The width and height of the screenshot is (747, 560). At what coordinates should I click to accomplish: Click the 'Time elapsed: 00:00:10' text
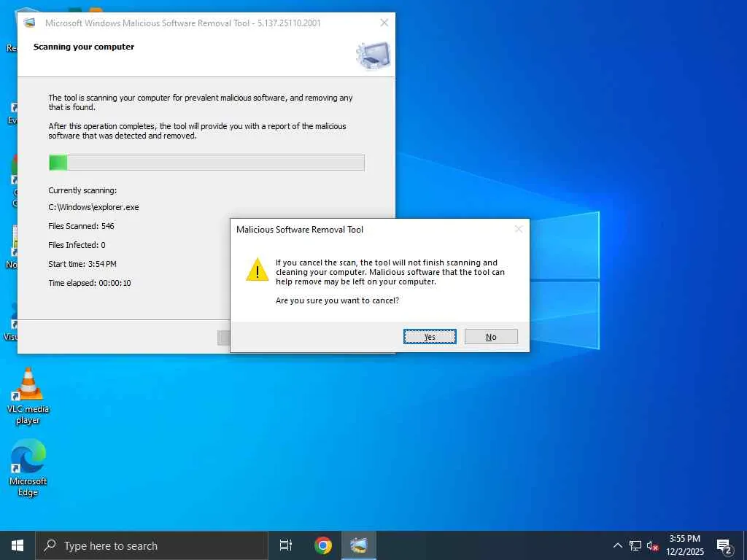click(90, 283)
